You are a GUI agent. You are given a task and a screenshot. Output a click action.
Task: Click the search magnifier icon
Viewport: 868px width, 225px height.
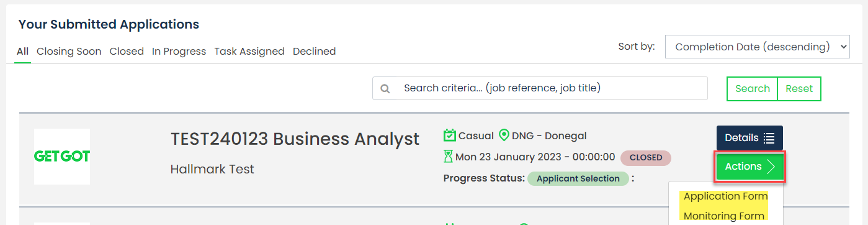pyautogui.click(x=385, y=89)
